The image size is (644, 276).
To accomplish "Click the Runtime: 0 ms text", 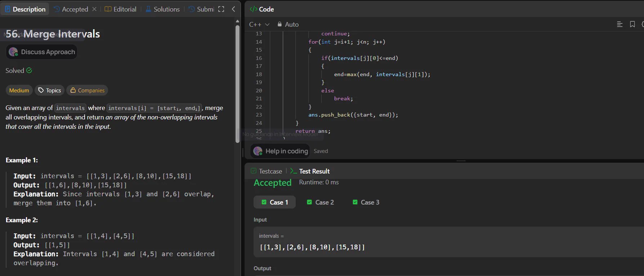I will [x=319, y=182].
